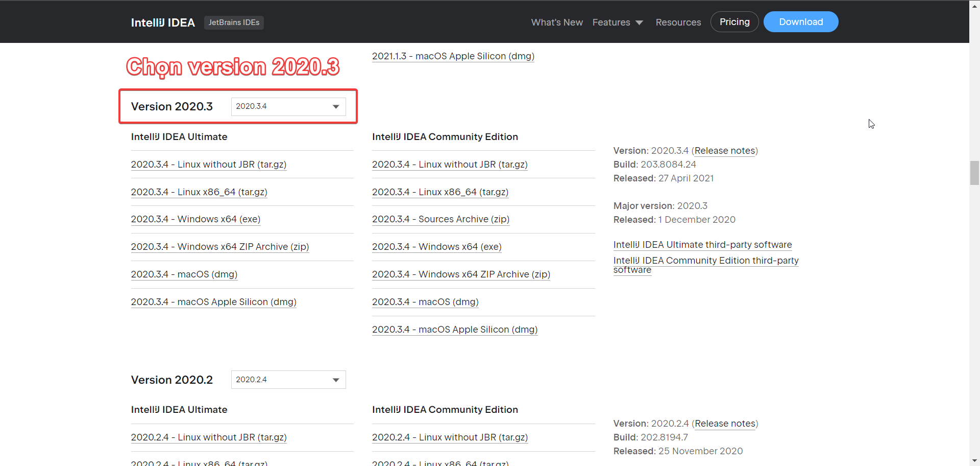This screenshot has width=980, height=466.
Task: Select the Major version: 2020.3 text
Action: pos(660,206)
